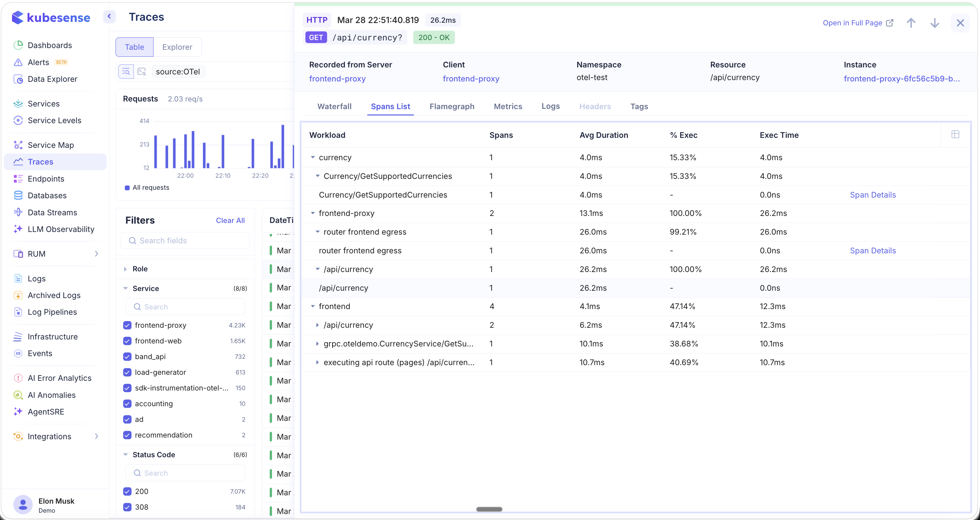Click Clear All filters link
The width and height of the screenshot is (980, 520).
[x=230, y=220]
